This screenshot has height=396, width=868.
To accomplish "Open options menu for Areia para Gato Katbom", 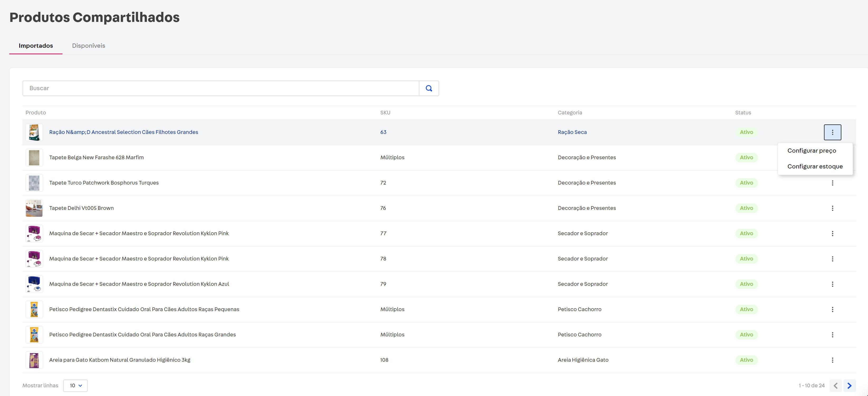I will (x=832, y=360).
